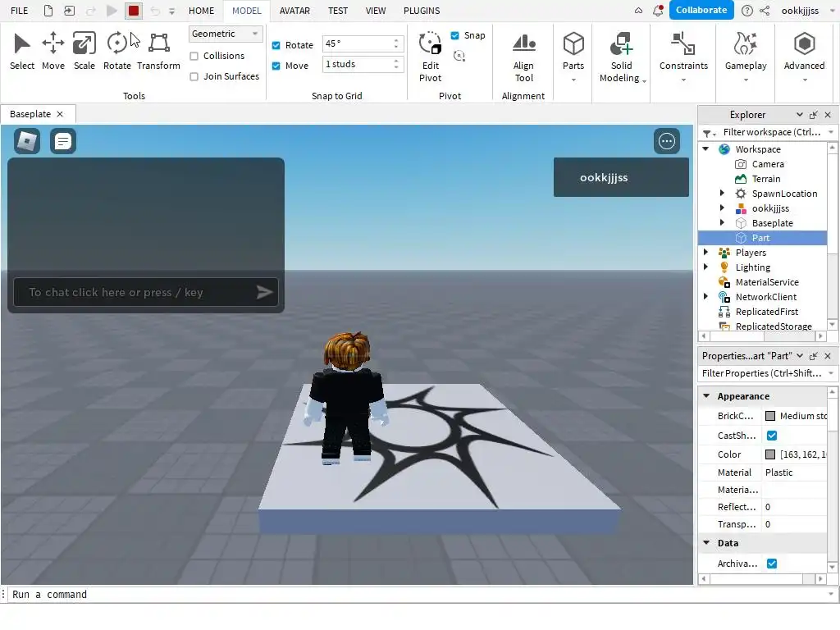840x630 pixels.
Task: Expand the SpawnLocation node
Action: (x=722, y=194)
